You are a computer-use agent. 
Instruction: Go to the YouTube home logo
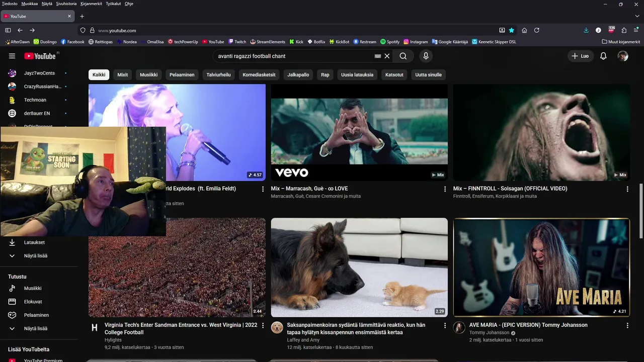coord(41,56)
